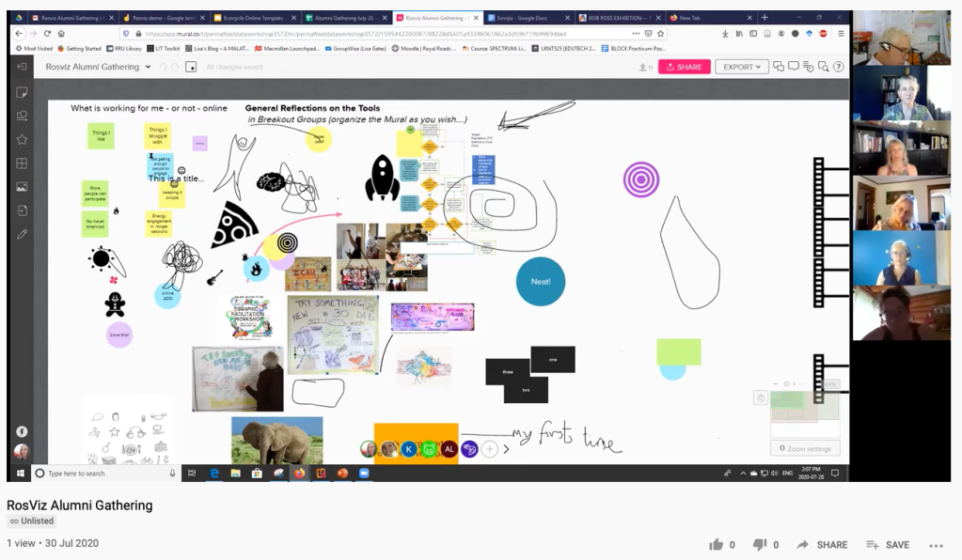Click the add collaborator plus circle
This screenshot has height=560, width=962.
tap(490, 449)
